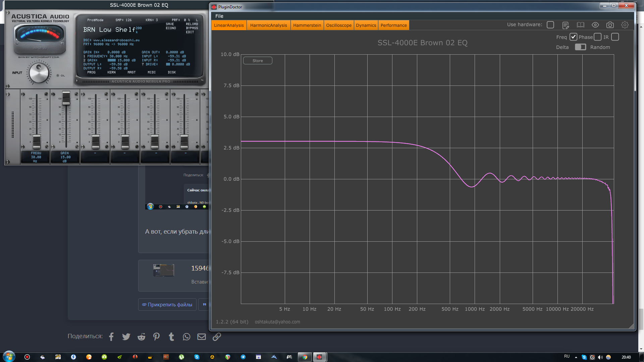Open Skype icon in the taskbar

click(x=197, y=357)
